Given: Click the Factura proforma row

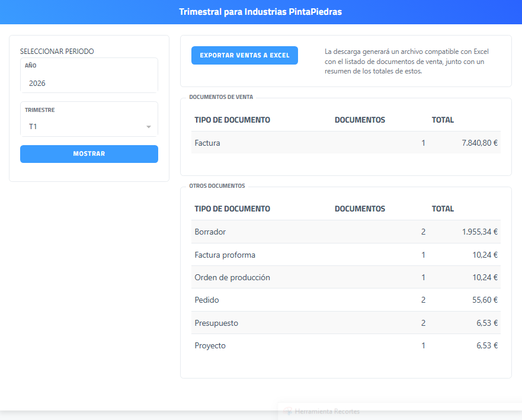Looking at the screenshot, I should (x=345, y=255).
